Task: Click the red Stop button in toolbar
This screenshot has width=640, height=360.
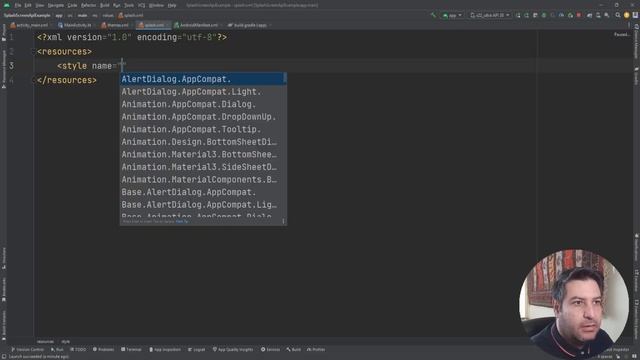Action: tap(579, 15)
